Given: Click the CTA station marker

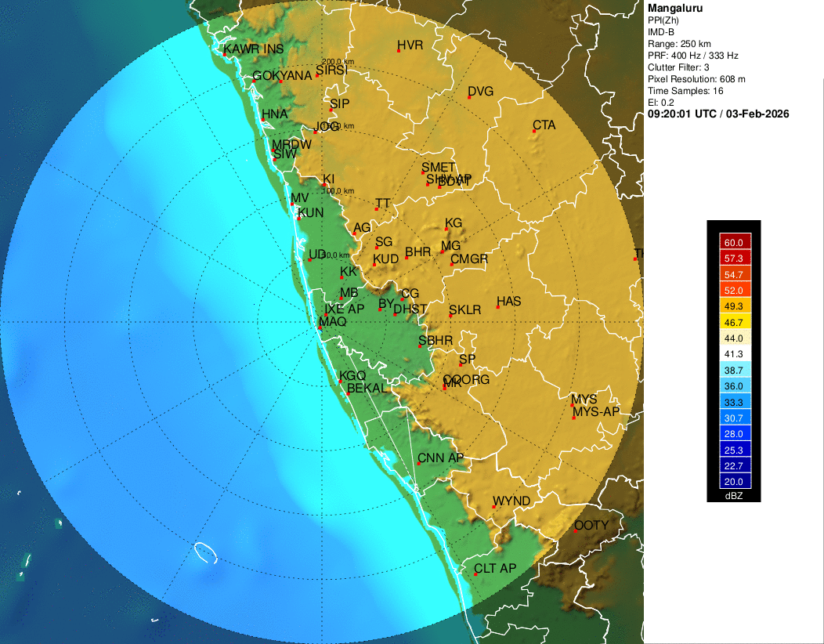Looking at the screenshot, I should [x=534, y=131].
